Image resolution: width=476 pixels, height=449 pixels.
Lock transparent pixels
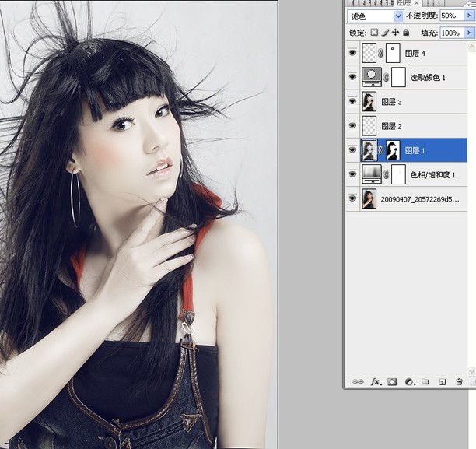375,32
